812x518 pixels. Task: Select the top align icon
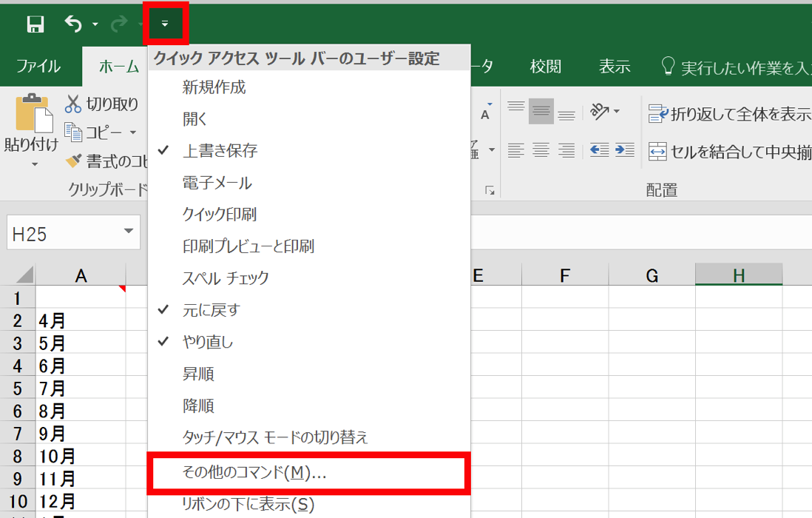(x=515, y=112)
